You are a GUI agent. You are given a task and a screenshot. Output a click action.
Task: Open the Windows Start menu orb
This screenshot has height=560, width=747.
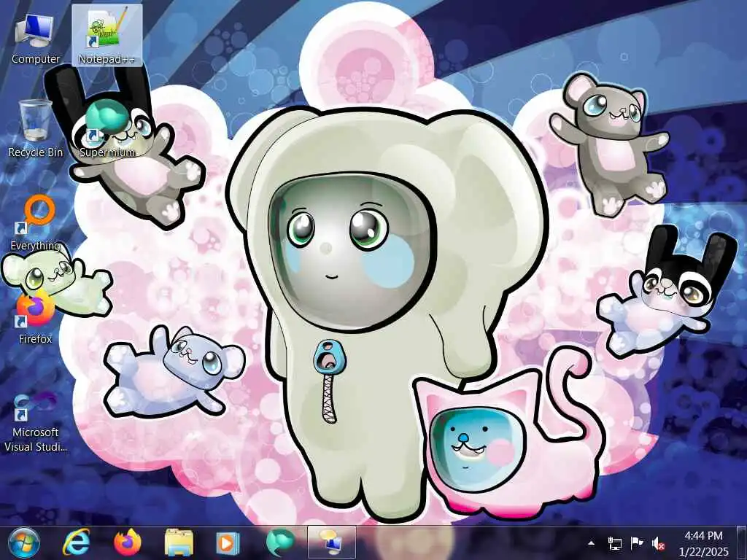[x=24, y=542]
